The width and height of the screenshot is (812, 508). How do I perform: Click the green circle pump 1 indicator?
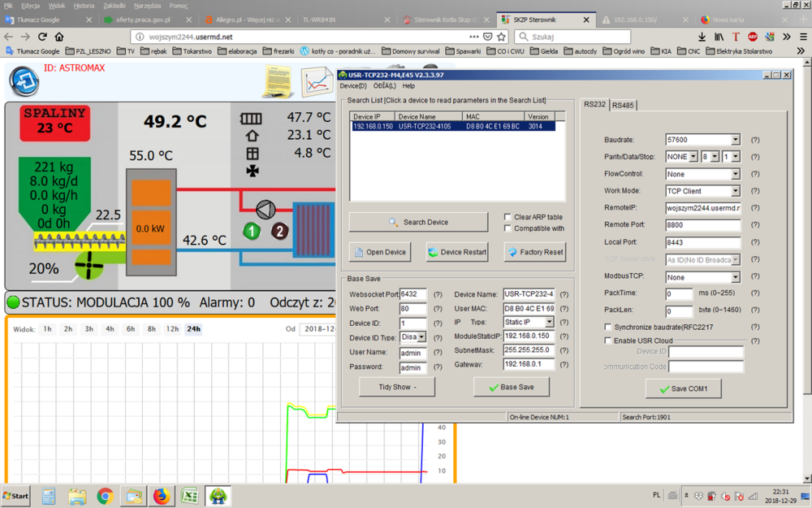click(252, 231)
